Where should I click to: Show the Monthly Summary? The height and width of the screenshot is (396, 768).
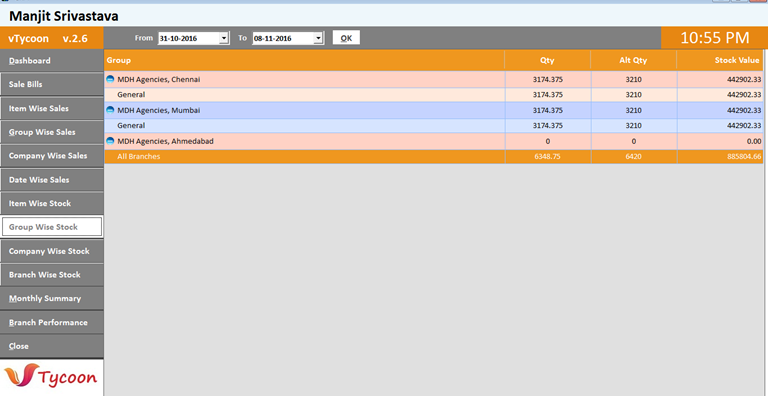click(x=51, y=298)
